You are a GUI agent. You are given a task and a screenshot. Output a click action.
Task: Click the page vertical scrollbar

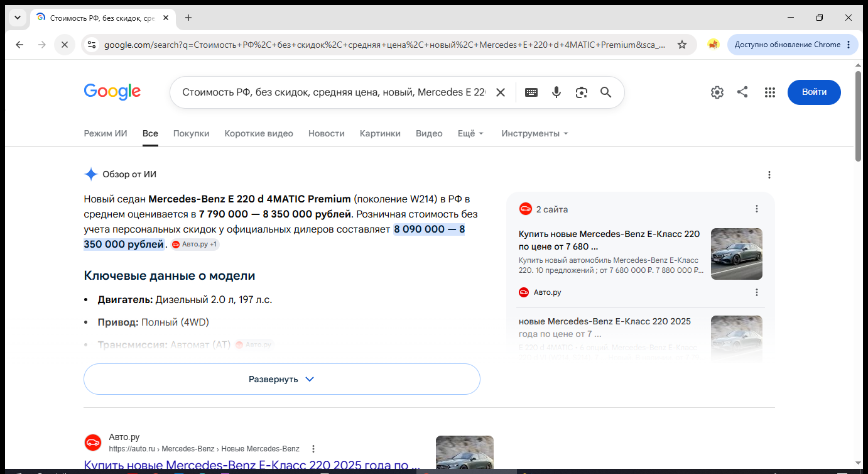coord(859,116)
